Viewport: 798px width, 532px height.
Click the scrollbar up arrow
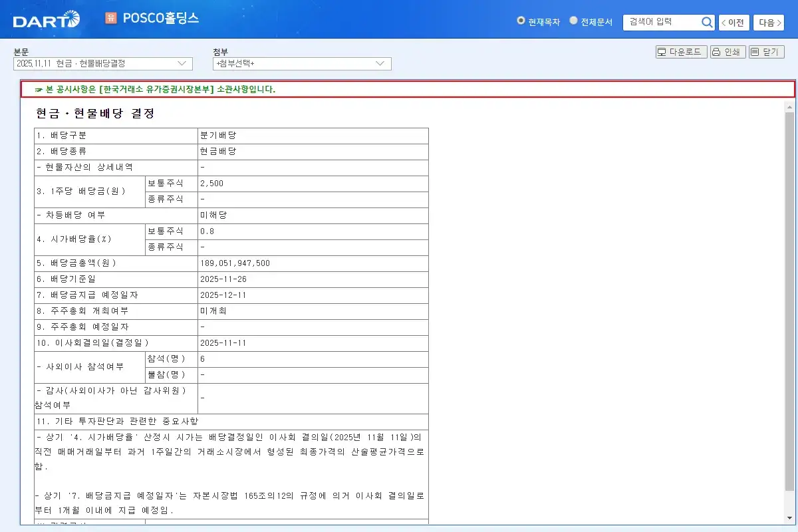(x=790, y=106)
